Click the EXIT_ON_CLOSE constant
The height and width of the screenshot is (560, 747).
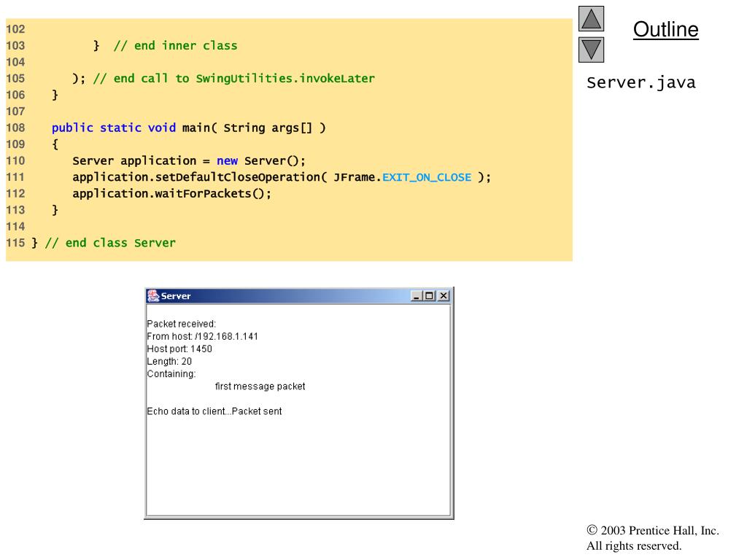click(x=427, y=177)
